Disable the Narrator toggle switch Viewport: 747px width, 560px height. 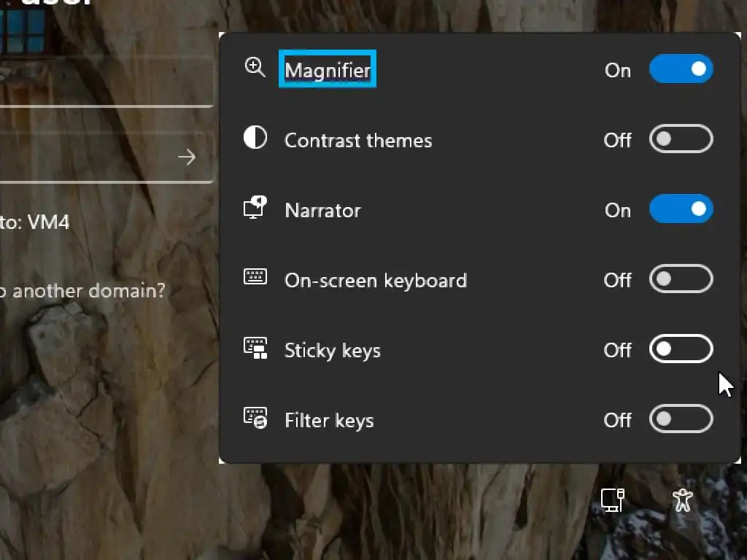[x=681, y=209]
